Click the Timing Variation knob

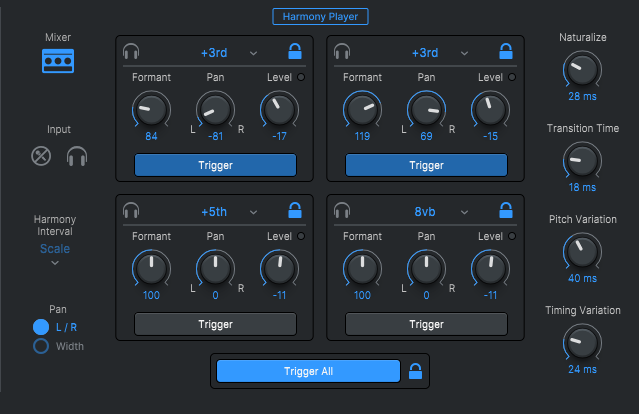582,342
